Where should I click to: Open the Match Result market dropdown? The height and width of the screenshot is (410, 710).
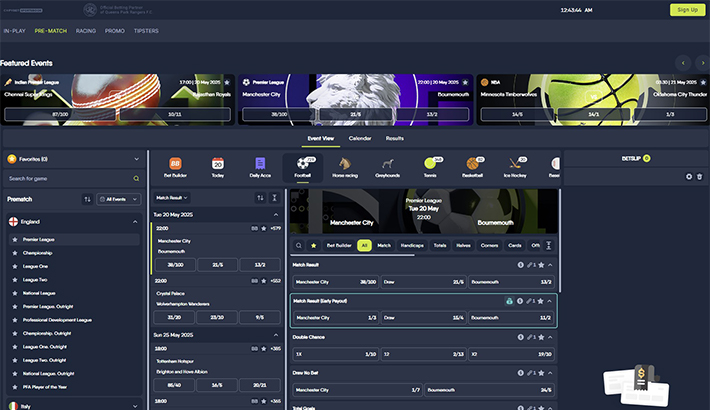(172, 198)
